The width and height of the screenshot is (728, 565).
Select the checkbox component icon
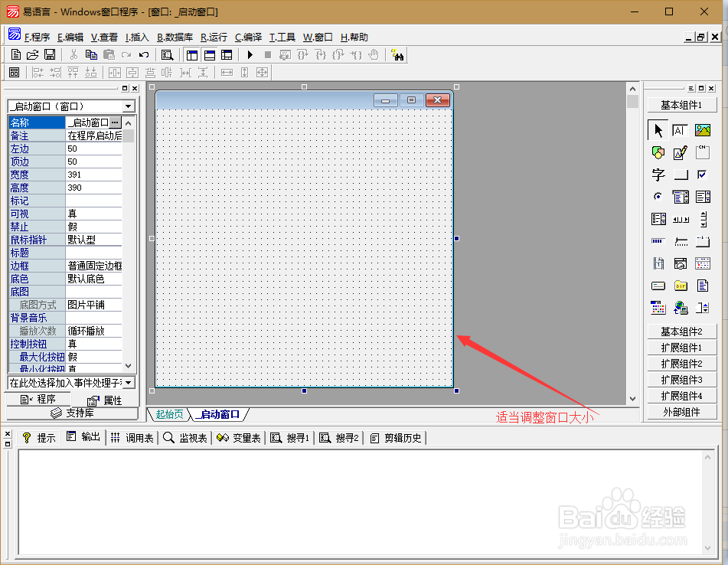[x=702, y=175]
